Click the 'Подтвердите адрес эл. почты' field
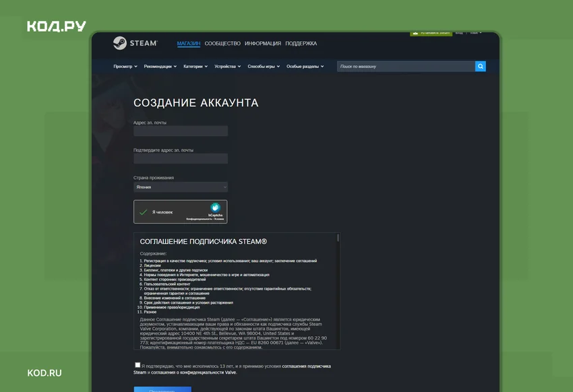Viewport: 573px width, 392px height. (181, 158)
